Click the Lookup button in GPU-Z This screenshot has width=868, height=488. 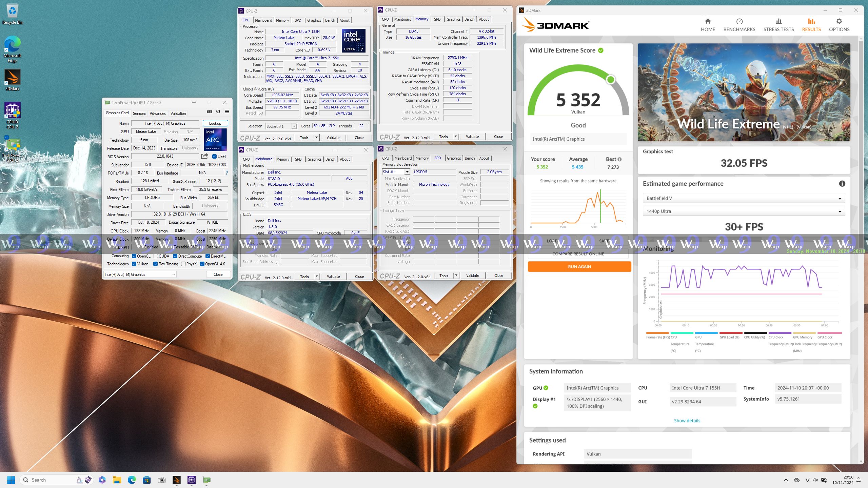tap(215, 123)
